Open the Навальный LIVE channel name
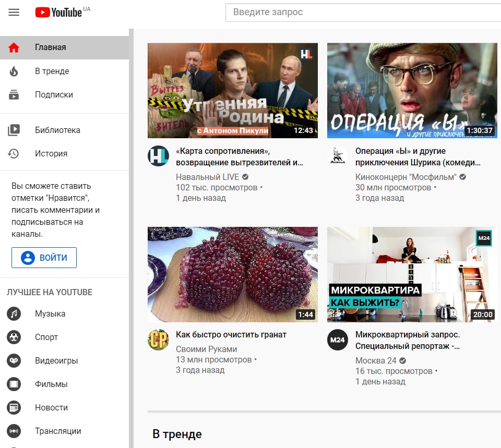 point(207,177)
